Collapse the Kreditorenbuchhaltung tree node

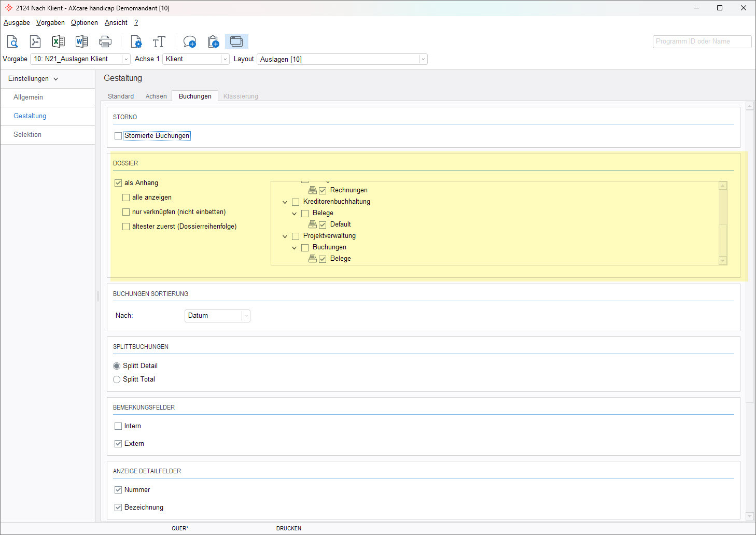point(285,202)
